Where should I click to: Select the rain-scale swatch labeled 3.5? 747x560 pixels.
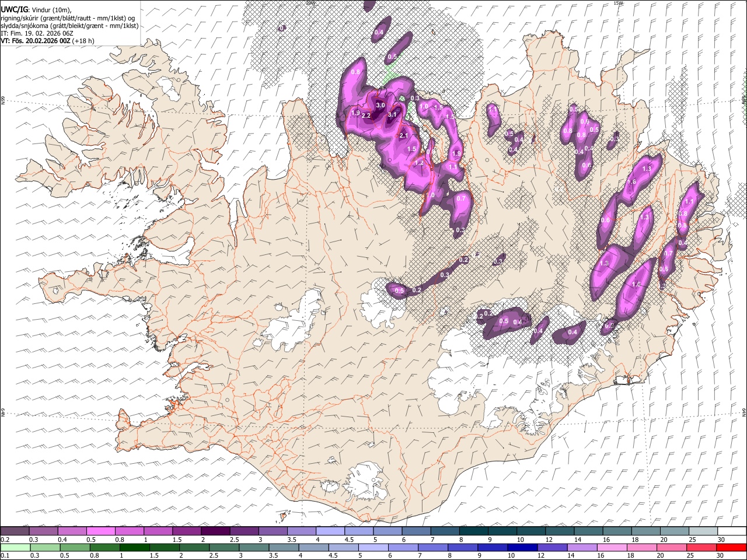point(284,547)
